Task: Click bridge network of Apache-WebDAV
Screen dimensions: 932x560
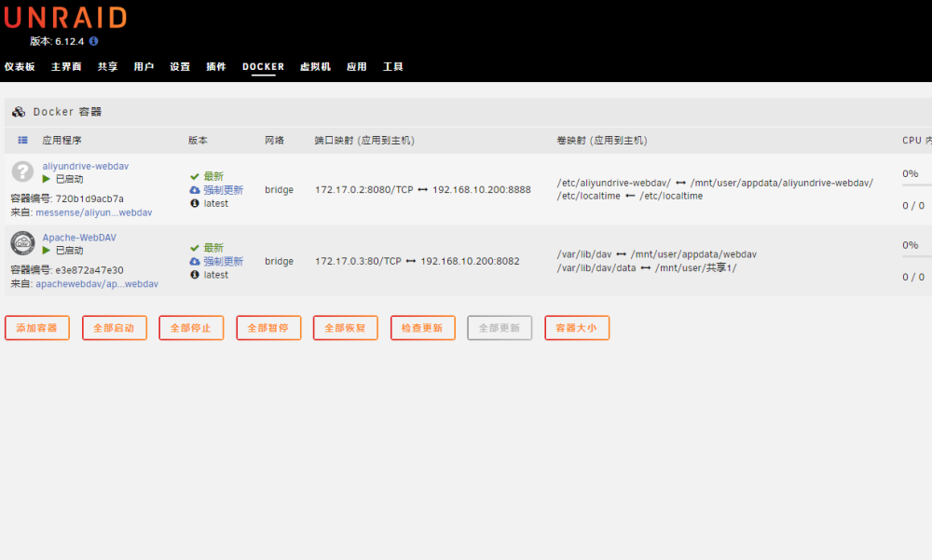Action: coord(280,261)
